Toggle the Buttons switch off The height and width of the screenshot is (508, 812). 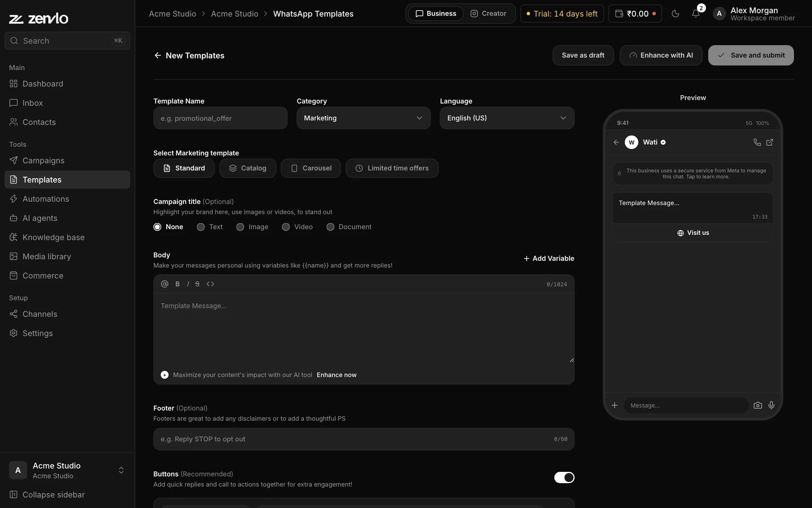(x=564, y=478)
